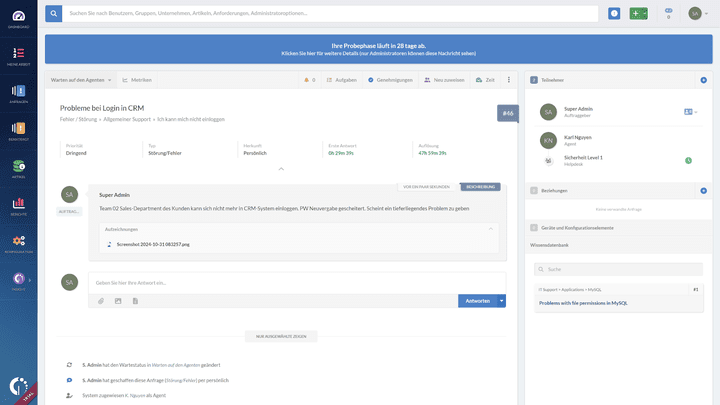The image size is (720, 405).
Task: Click the blue info notification icon in header
Action: [614, 14]
